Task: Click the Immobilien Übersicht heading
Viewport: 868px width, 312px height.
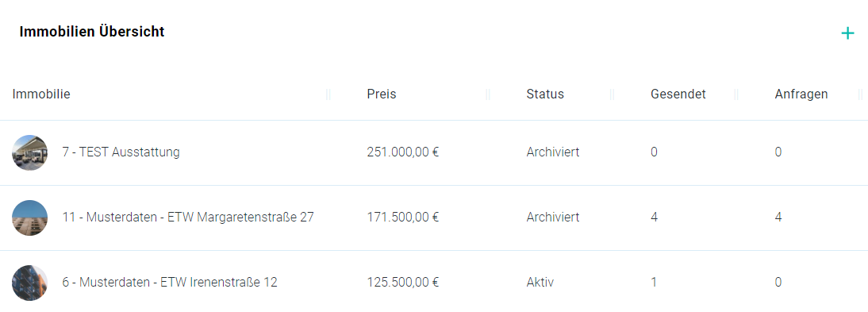Action: point(92,32)
